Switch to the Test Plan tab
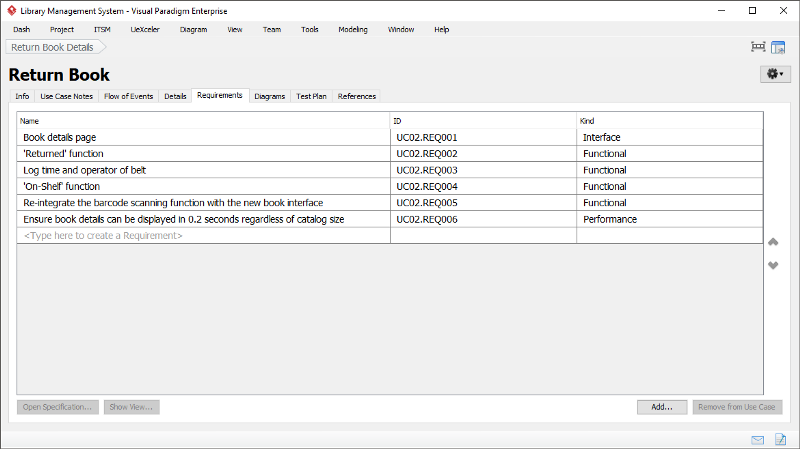The image size is (800, 449). pyautogui.click(x=311, y=96)
